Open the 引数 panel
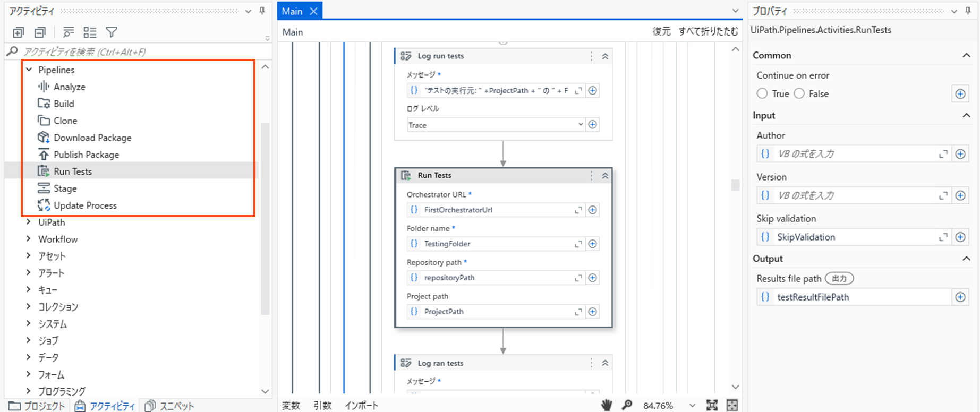Image resolution: width=980 pixels, height=412 pixels. point(322,406)
